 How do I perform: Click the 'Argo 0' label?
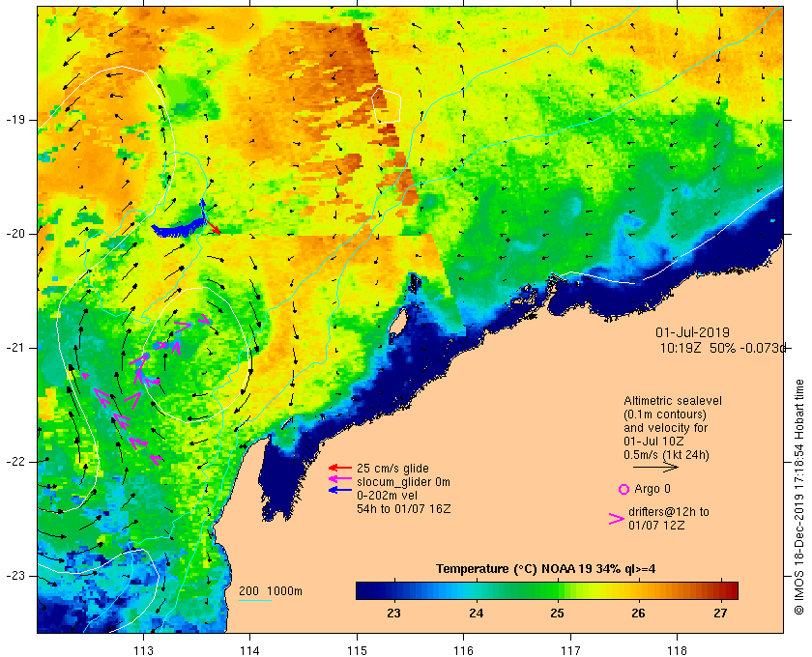point(652,489)
